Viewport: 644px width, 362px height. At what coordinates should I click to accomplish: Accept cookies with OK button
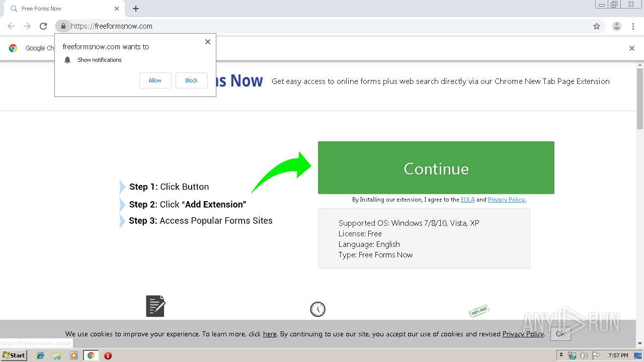point(560,334)
